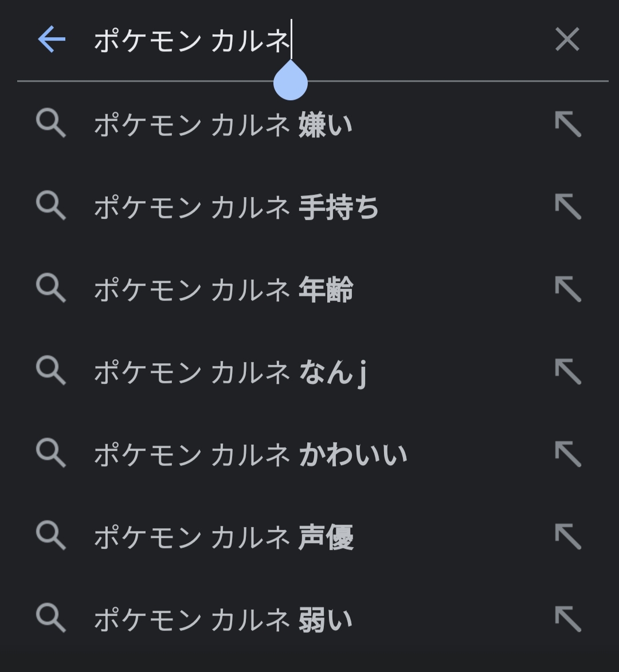Click the magnifier icon beside 声優 suggestion
Viewport: 619px width, 672px height.
pyautogui.click(x=51, y=537)
